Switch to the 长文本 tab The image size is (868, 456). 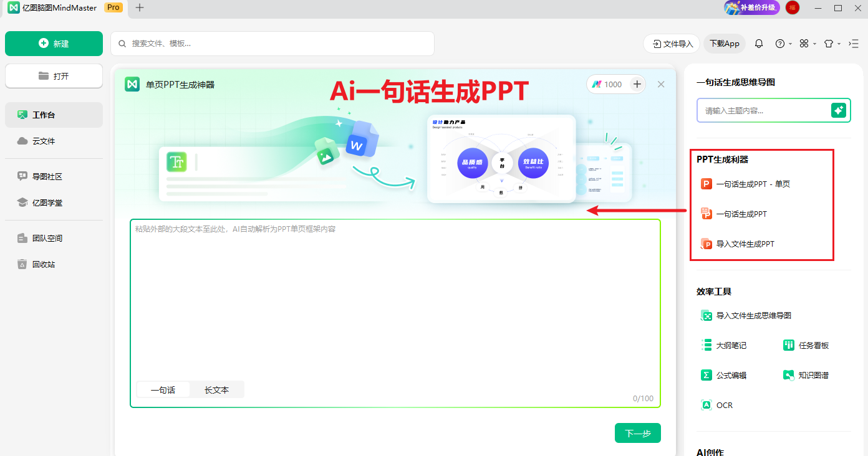(216, 390)
